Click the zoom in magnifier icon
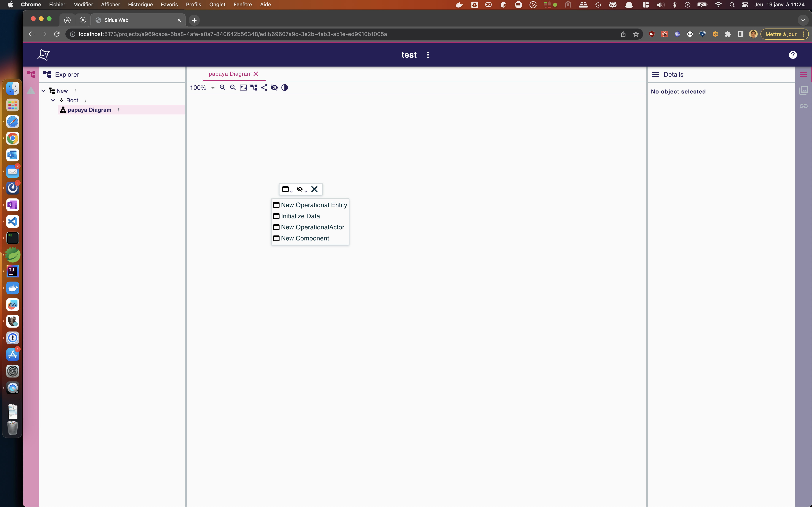 point(222,88)
